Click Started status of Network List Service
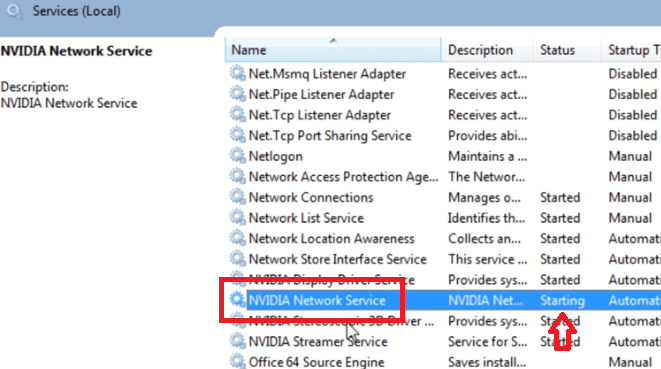The width and height of the screenshot is (661, 369). (560, 218)
